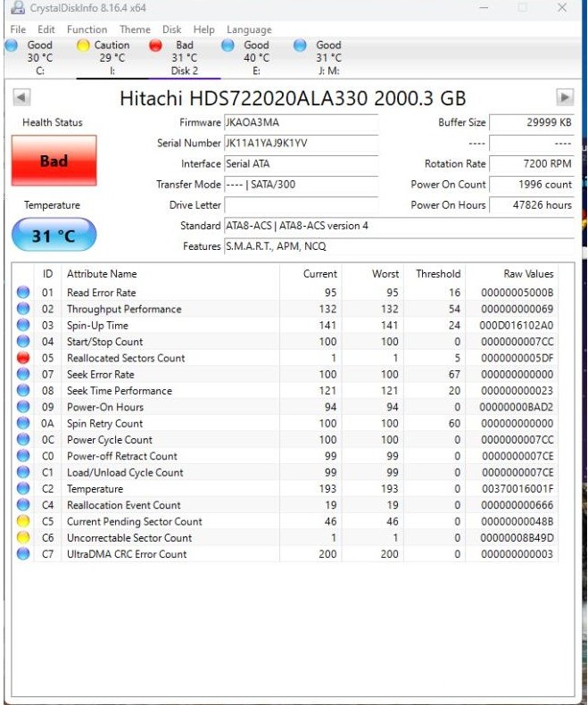This screenshot has height=705, width=588.
Task: Select the Good E: drive status icon
Action: (x=228, y=46)
